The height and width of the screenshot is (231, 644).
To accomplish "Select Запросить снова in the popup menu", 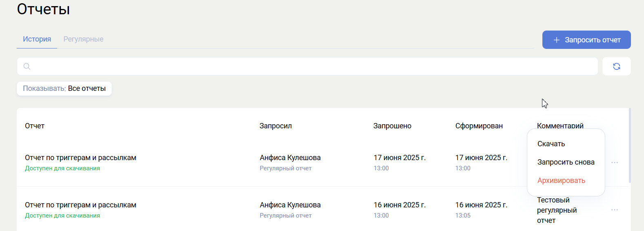I will (566, 162).
